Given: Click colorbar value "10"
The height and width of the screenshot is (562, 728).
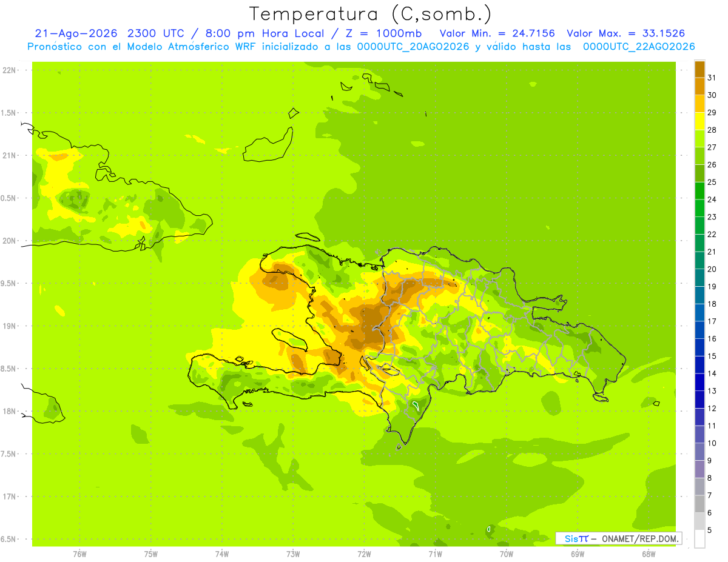Looking at the screenshot, I should click(712, 443).
